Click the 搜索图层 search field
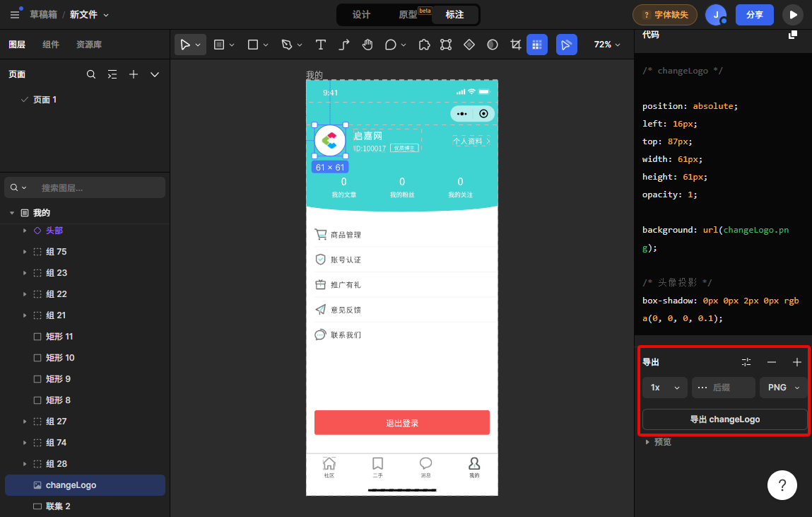812x517 pixels. click(x=99, y=187)
